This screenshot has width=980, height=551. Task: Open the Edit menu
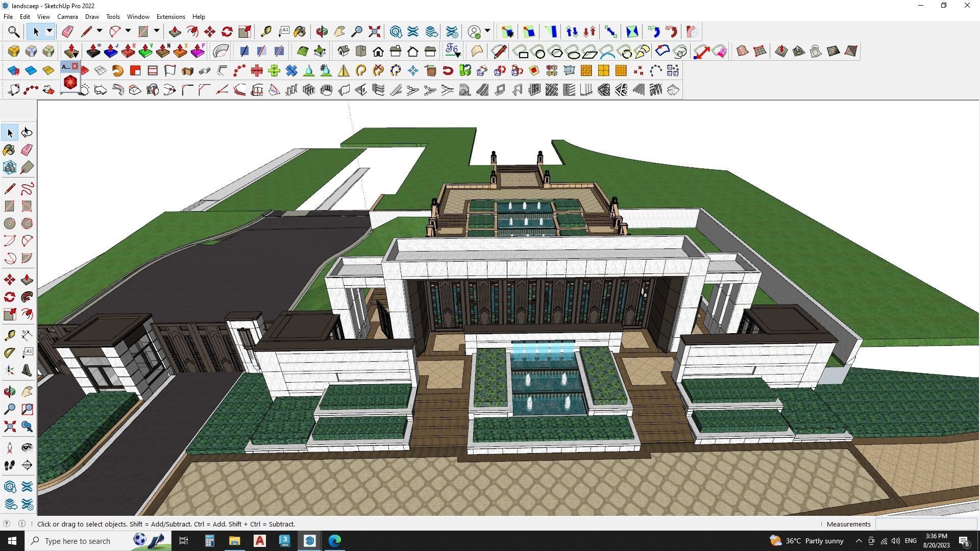click(24, 16)
